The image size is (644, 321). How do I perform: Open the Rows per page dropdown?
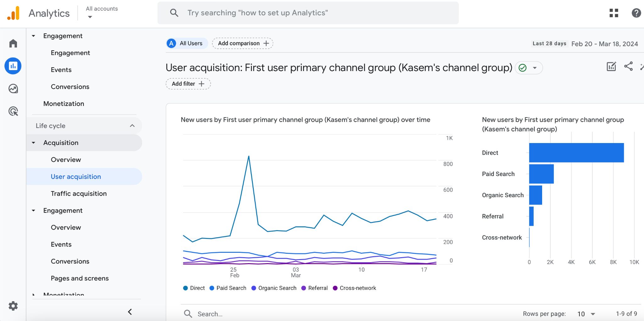click(586, 313)
